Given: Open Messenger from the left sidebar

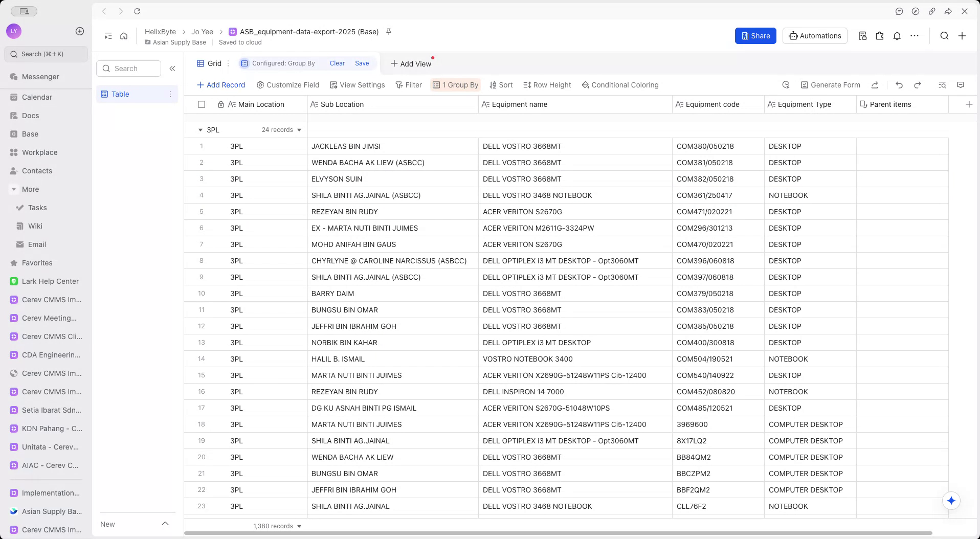Looking at the screenshot, I should [x=40, y=77].
